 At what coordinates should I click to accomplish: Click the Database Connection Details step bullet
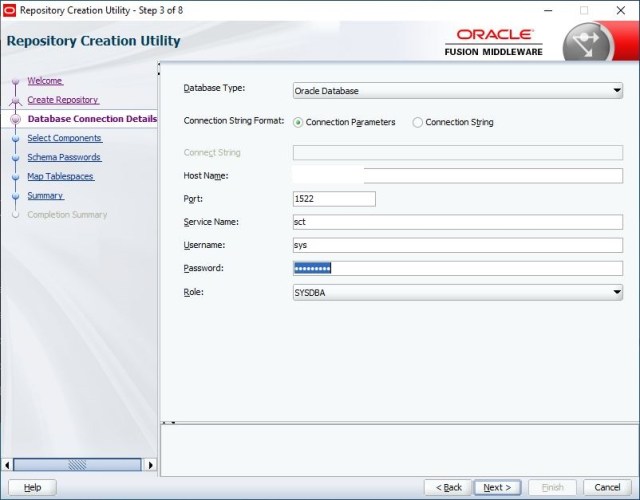click(16, 119)
